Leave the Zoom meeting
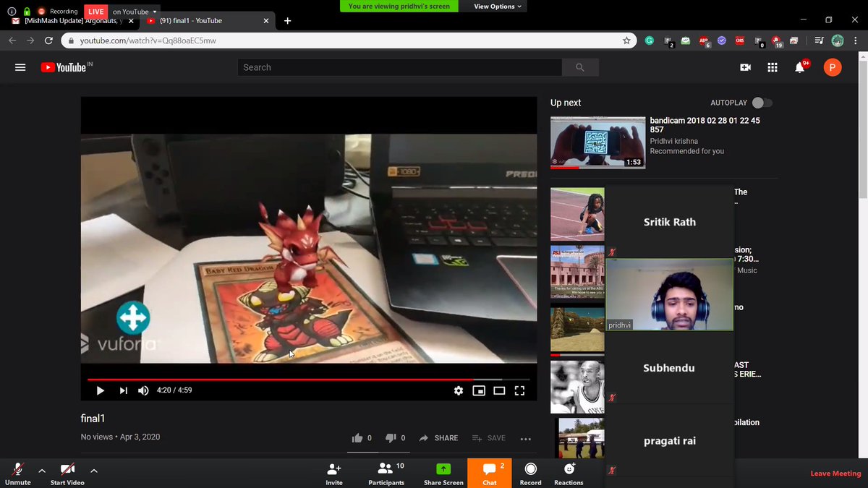Image resolution: width=868 pixels, height=488 pixels. pyautogui.click(x=835, y=474)
